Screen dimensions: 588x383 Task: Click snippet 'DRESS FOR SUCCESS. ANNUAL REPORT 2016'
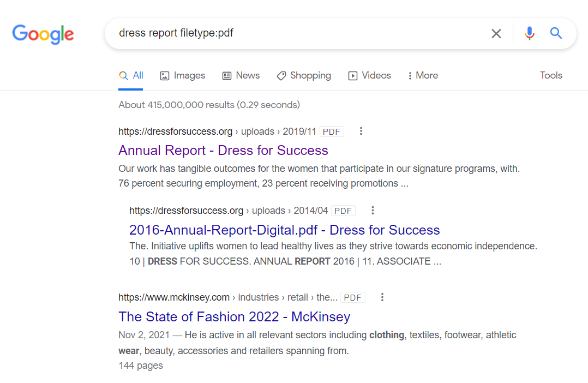tap(251, 261)
